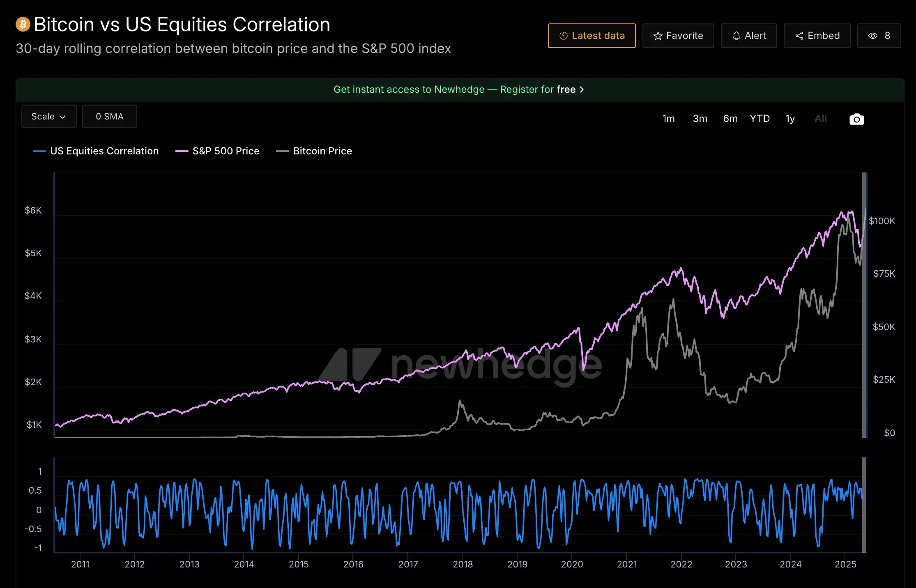Open the 0 SMA selector

[x=109, y=117]
